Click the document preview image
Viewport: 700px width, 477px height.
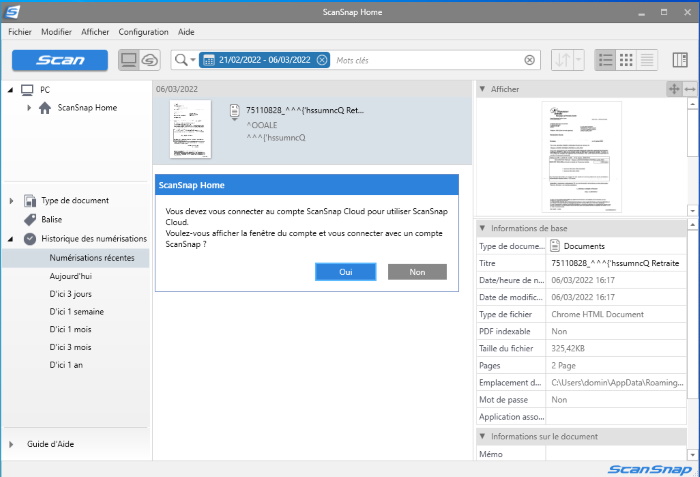pyautogui.click(x=581, y=156)
